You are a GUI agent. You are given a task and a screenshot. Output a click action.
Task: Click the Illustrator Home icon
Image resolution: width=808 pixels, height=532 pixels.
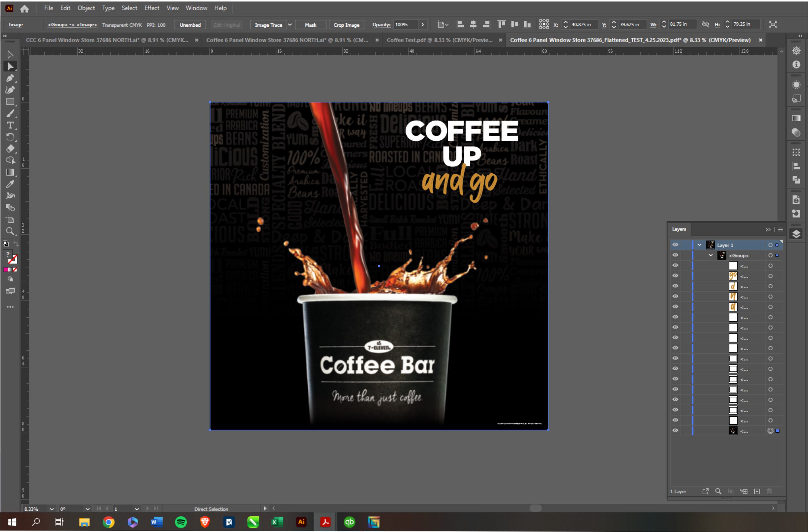click(25, 8)
